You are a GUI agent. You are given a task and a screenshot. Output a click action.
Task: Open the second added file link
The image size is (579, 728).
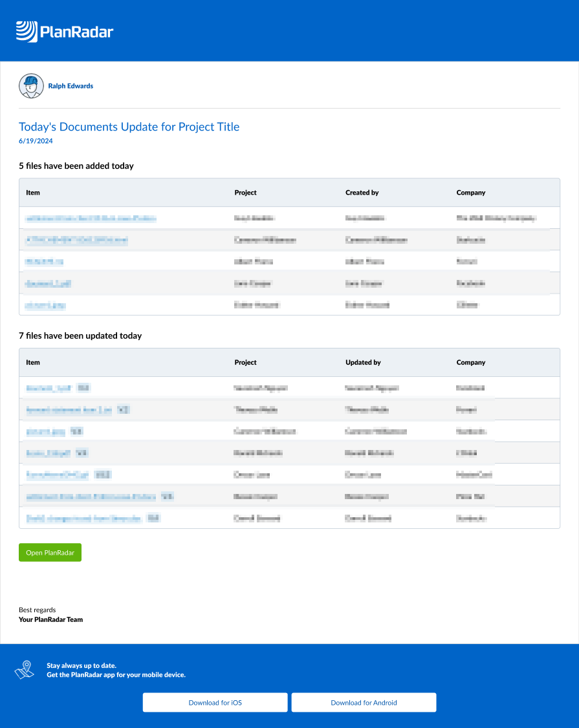[x=76, y=240]
